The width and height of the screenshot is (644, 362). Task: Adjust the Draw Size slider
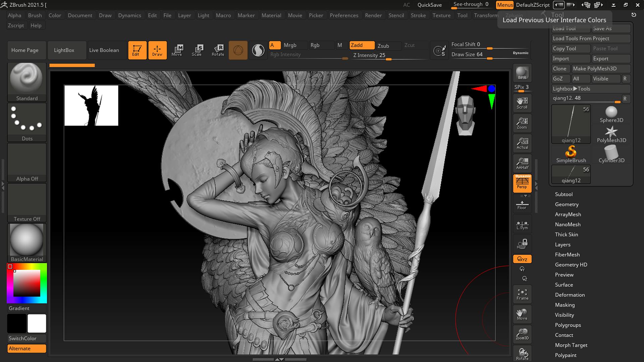click(489, 55)
